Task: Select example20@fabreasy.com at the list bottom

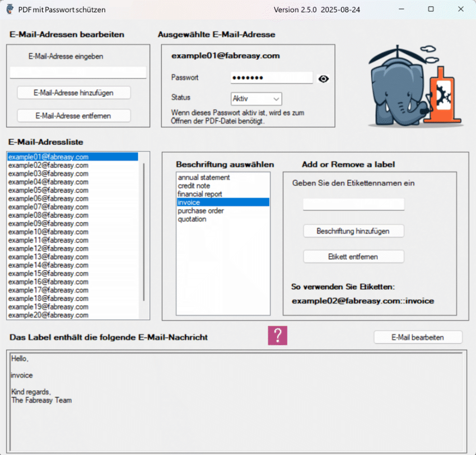Action: coord(48,315)
